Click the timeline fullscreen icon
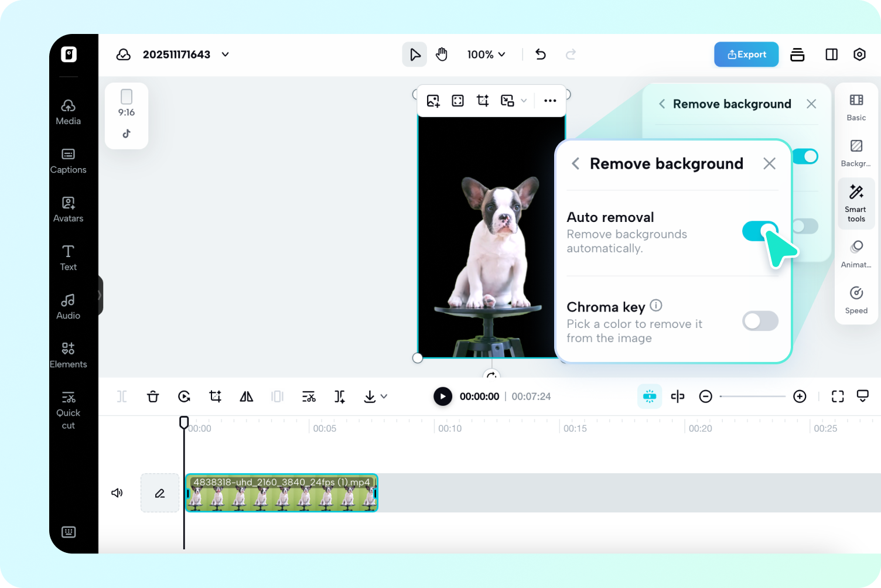881x588 pixels. 838,396
